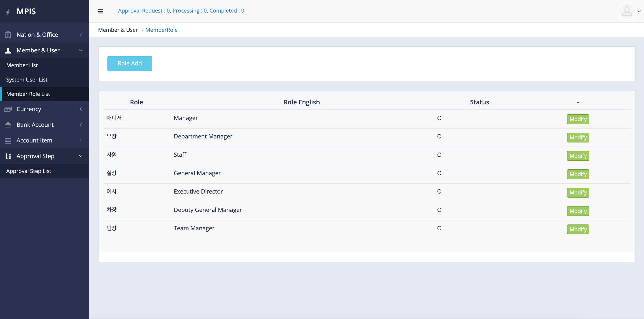Open the account dropdown at top right
This screenshot has width=644, height=319.
[x=639, y=11]
